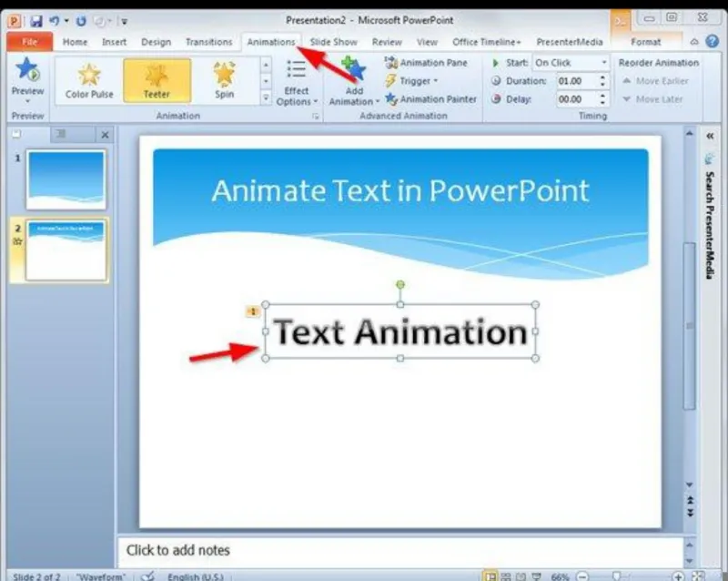This screenshot has height=581, width=728.
Task: Switch to the Insert tab
Action: click(x=115, y=42)
